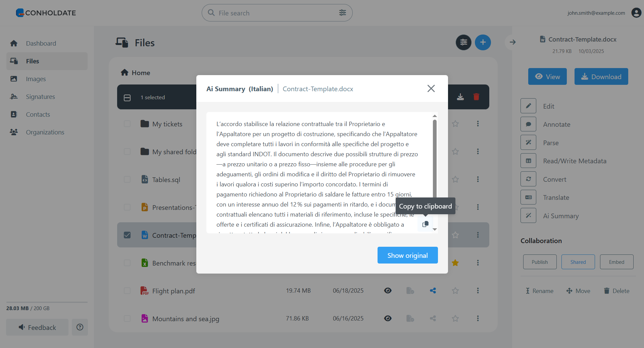Select the Parse tool

click(551, 142)
